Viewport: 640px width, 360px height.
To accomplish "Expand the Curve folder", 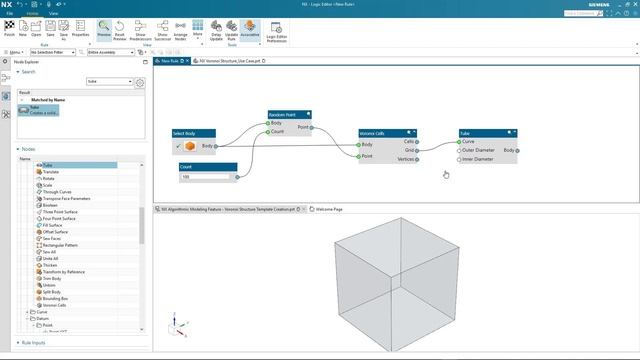I will [x=27, y=312].
